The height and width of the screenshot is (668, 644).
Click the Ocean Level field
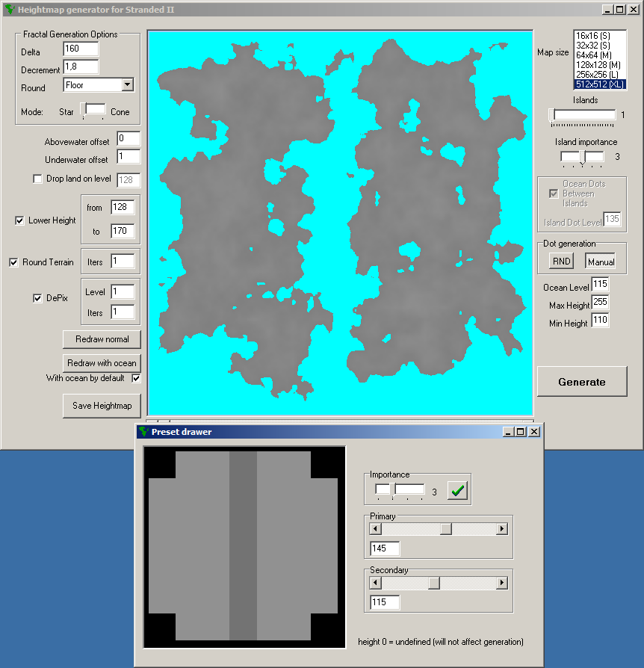pyautogui.click(x=600, y=284)
